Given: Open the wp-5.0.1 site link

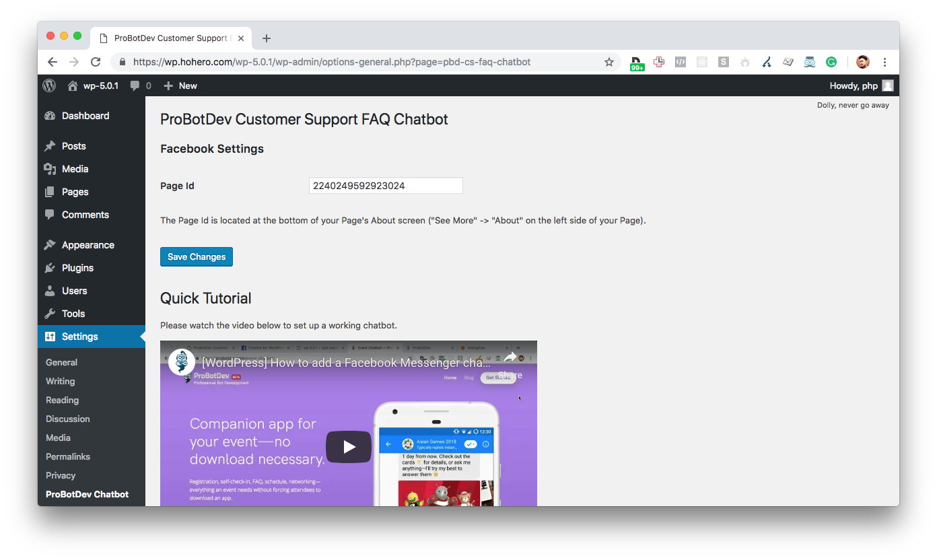Looking at the screenshot, I should tap(93, 85).
